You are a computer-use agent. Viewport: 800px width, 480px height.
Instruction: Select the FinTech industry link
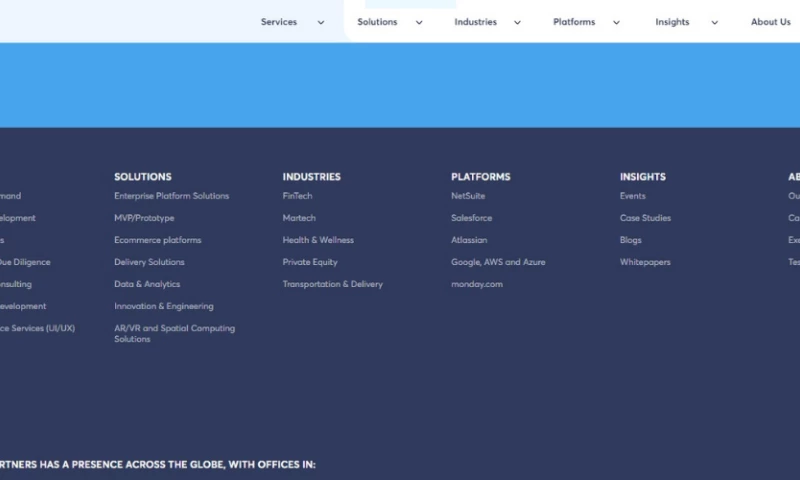pyautogui.click(x=297, y=196)
